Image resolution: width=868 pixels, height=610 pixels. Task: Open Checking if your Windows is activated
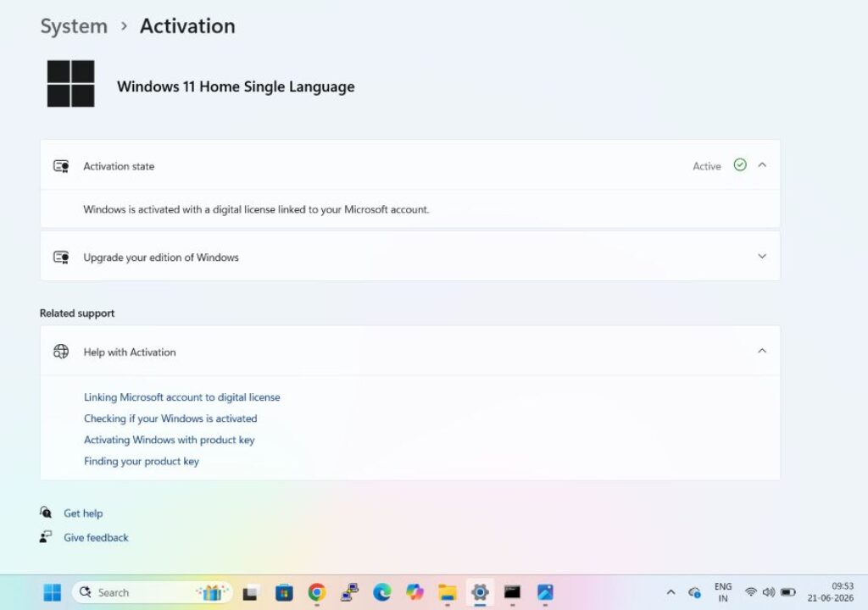[x=170, y=419]
